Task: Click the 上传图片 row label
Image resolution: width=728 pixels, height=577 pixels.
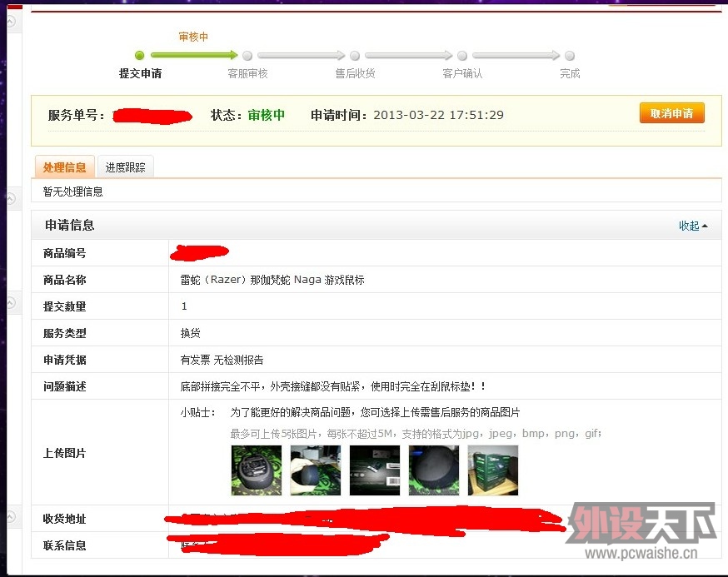Action: pyautogui.click(x=64, y=453)
